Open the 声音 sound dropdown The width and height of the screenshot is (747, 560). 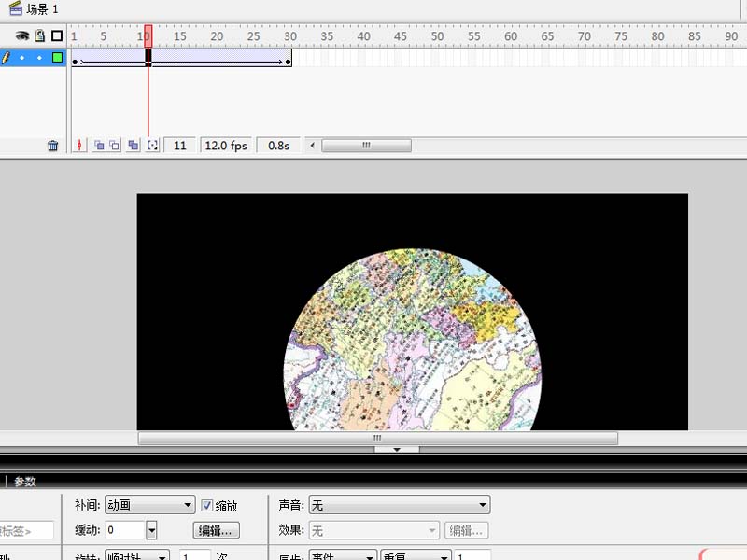point(399,505)
